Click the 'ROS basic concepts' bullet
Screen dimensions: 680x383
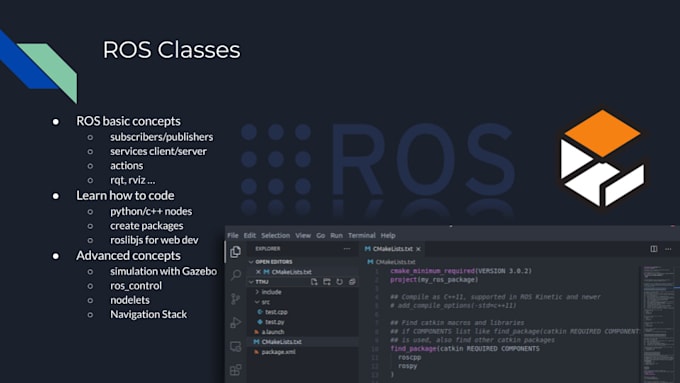[128, 121]
